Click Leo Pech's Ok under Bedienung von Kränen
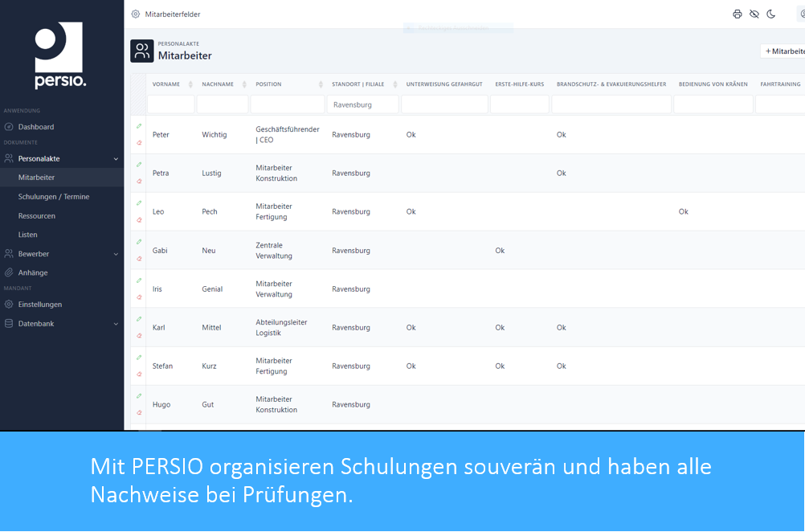 click(684, 211)
